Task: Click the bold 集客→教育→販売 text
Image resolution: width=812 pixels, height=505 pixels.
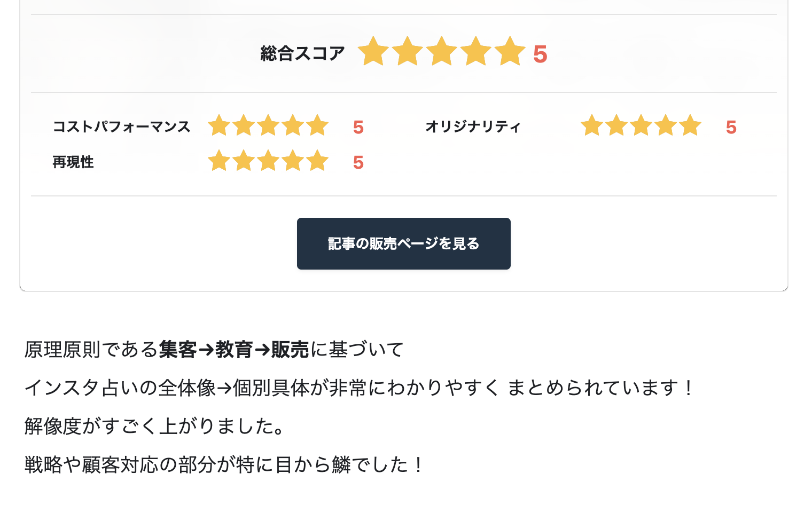Action: 234,350
